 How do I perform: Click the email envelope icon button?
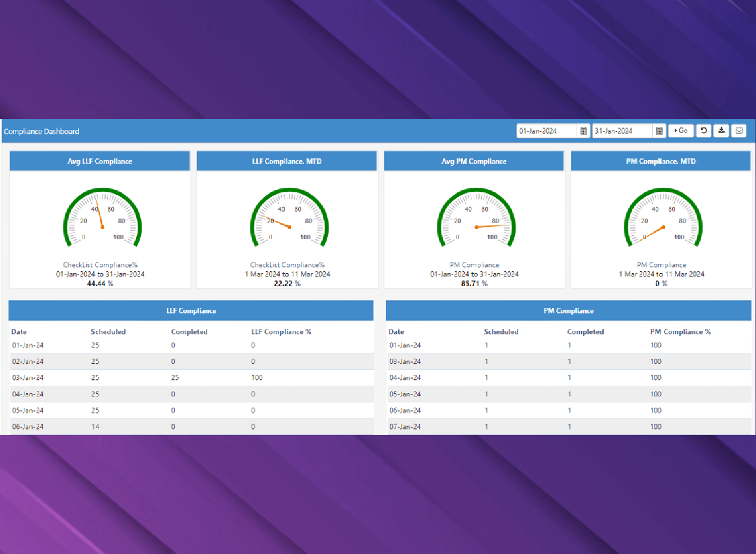(739, 131)
